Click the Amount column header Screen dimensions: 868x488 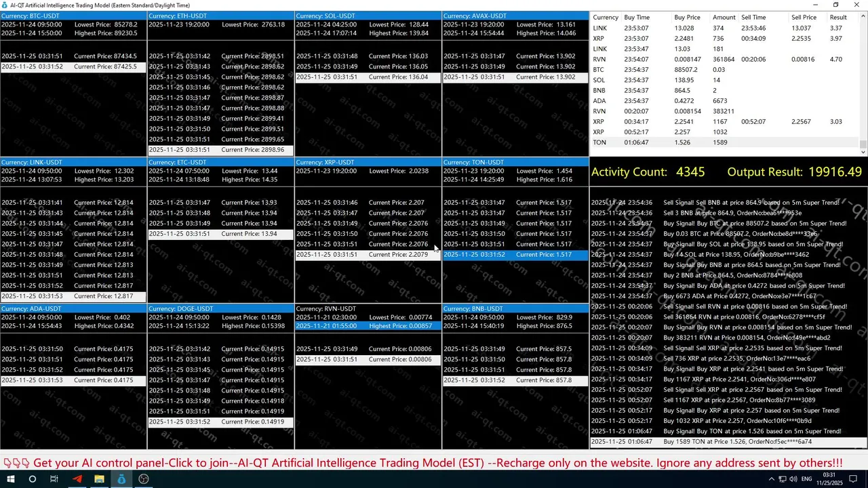point(724,18)
